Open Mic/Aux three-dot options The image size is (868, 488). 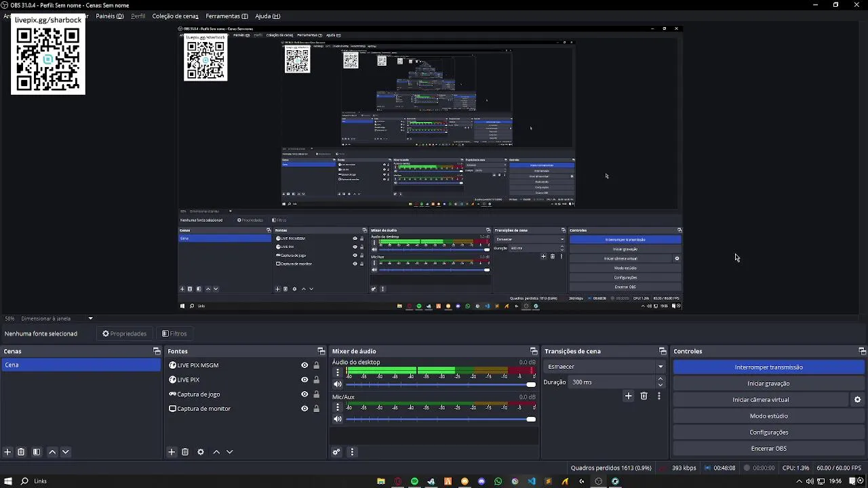[338, 407]
